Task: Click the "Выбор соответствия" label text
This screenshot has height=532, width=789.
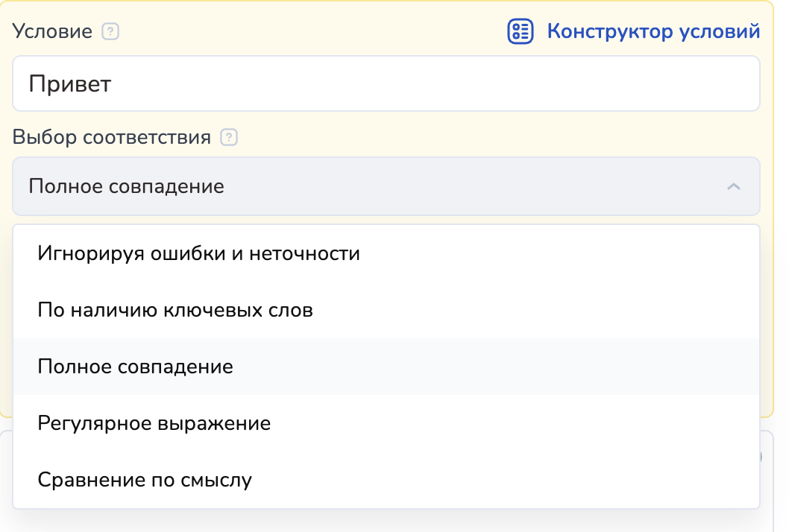Action: (x=112, y=138)
